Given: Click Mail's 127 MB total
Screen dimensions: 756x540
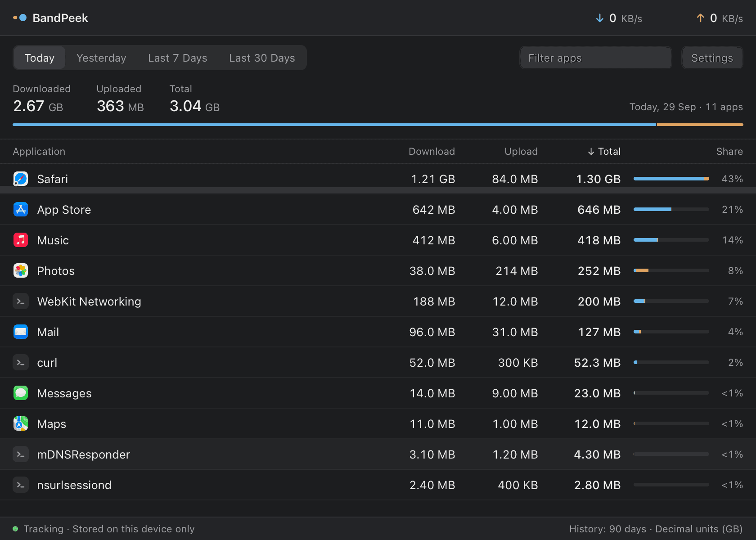Looking at the screenshot, I should pos(599,332).
